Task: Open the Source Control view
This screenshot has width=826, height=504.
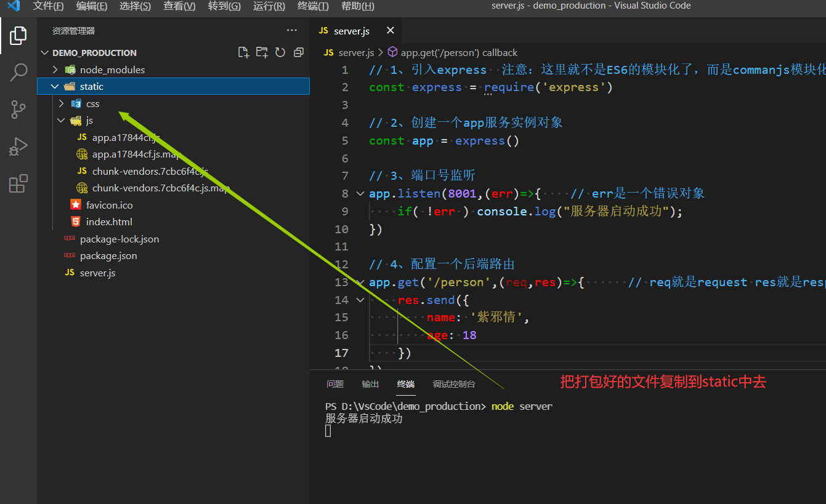Action: (x=18, y=110)
